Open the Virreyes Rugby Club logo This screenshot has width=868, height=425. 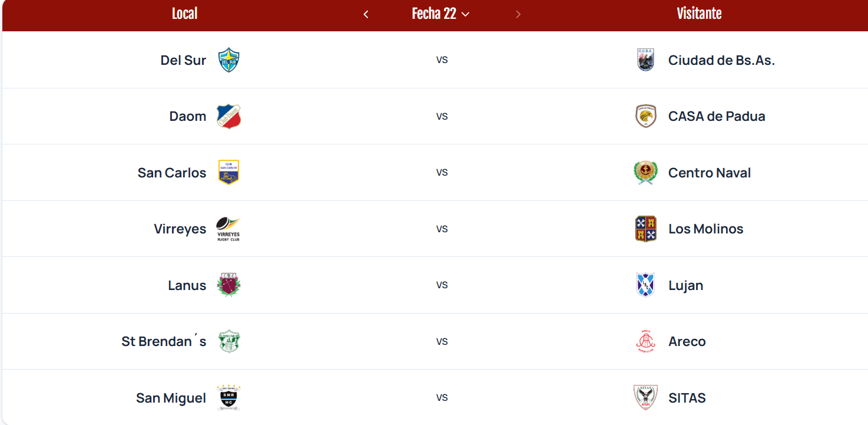pos(228,229)
